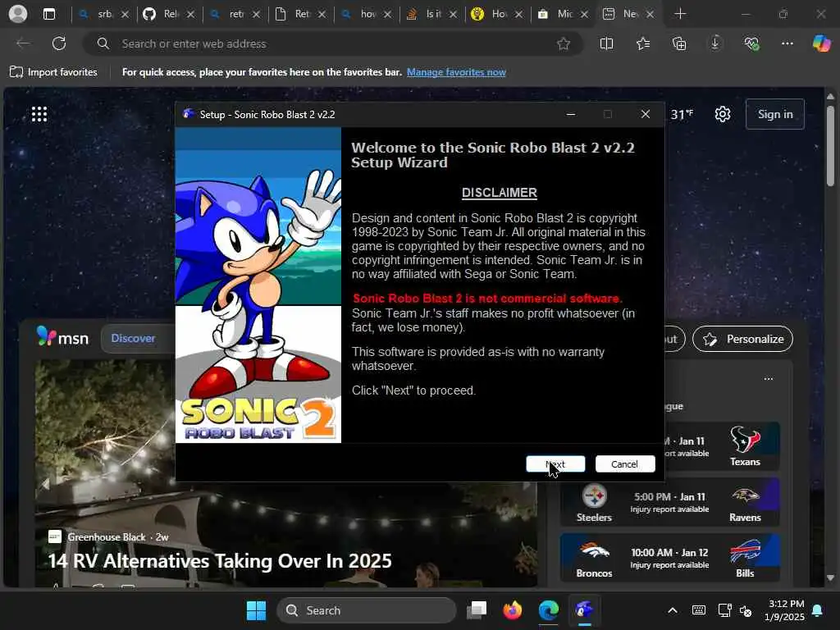Click the browser back arrow
This screenshot has width=840, height=630.
[x=24, y=43]
